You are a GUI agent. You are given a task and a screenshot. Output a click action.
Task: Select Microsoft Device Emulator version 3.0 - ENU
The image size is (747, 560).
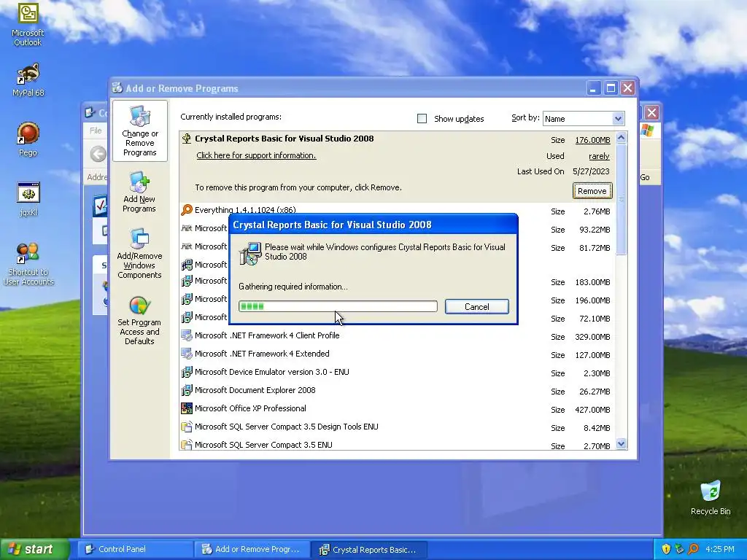coord(398,373)
